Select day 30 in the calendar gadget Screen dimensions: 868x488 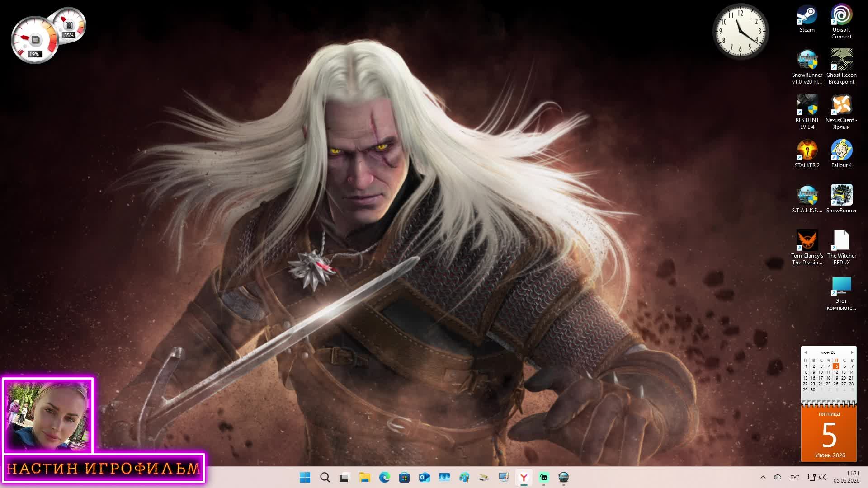pos(813,390)
